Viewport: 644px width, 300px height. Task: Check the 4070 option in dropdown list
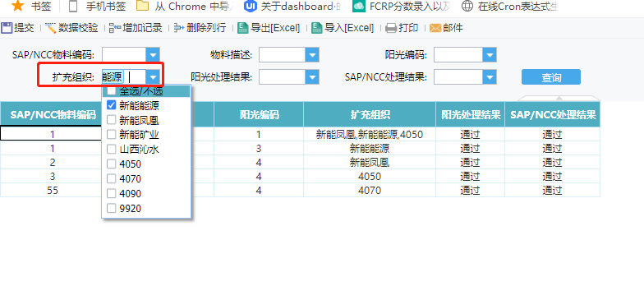(x=111, y=179)
